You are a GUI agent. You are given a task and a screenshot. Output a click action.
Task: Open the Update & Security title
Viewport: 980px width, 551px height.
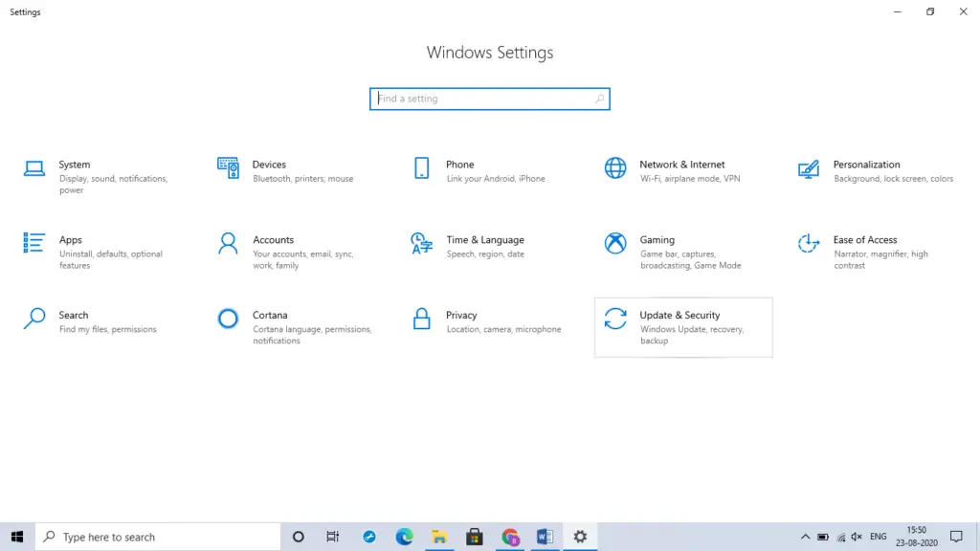pyautogui.click(x=679, y=315)
